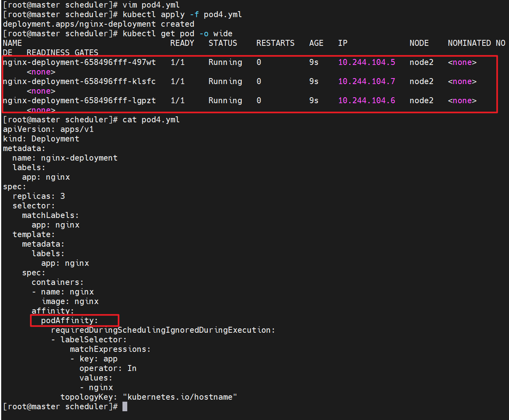Click the RESTARTS column header
This screenshot has height=420, width=509.
[x=275, y=43]
